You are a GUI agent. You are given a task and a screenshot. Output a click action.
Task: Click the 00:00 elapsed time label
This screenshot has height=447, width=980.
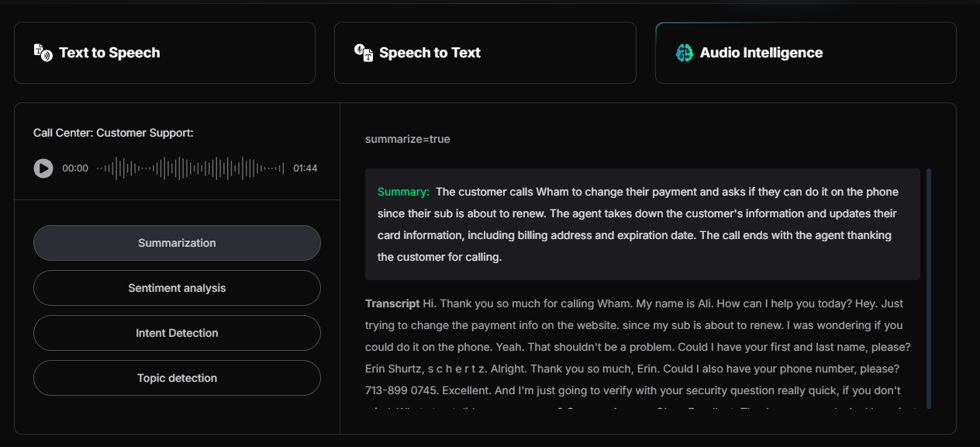[75, 168]
